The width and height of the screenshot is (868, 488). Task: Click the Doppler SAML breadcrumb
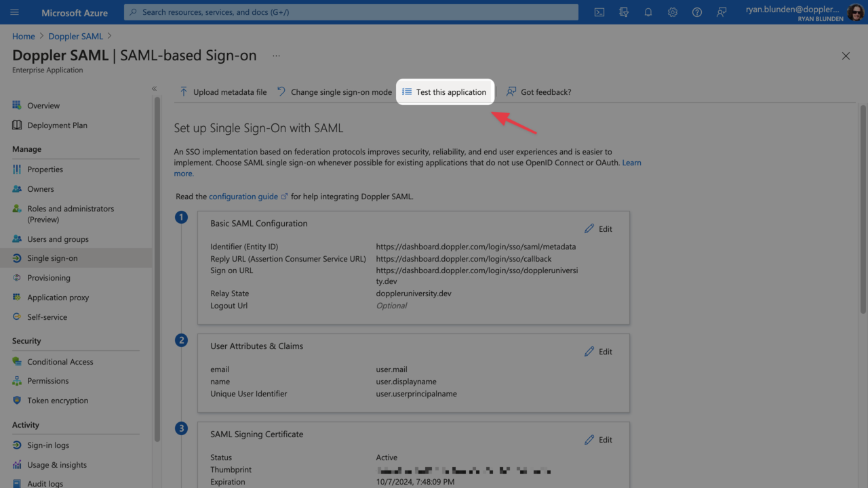point(75,36)
